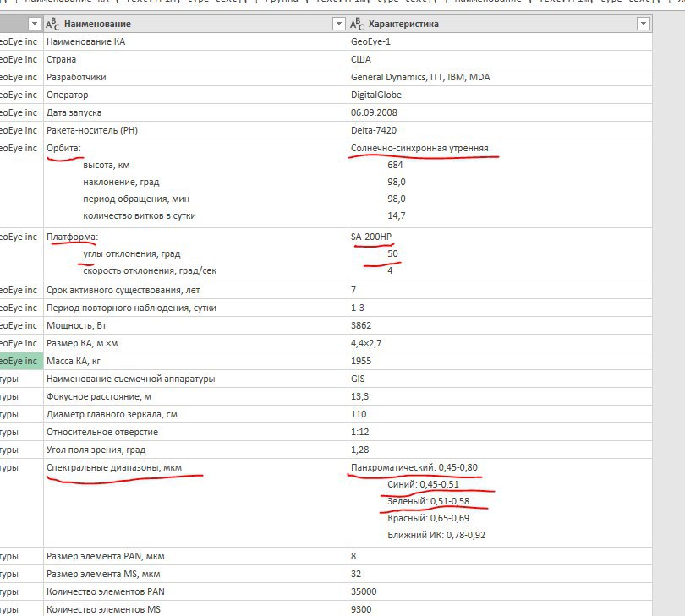Select cell value '1,28'
Screen dimensions: 685x616
500,450
